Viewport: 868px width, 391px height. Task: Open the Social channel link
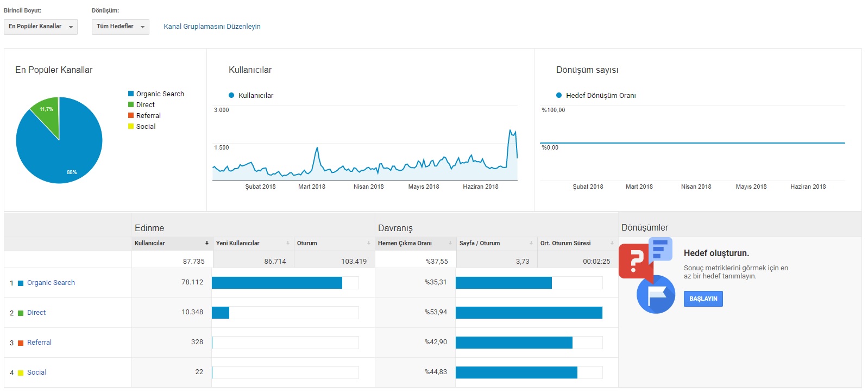pyautogui.click(x=37, y=373)
